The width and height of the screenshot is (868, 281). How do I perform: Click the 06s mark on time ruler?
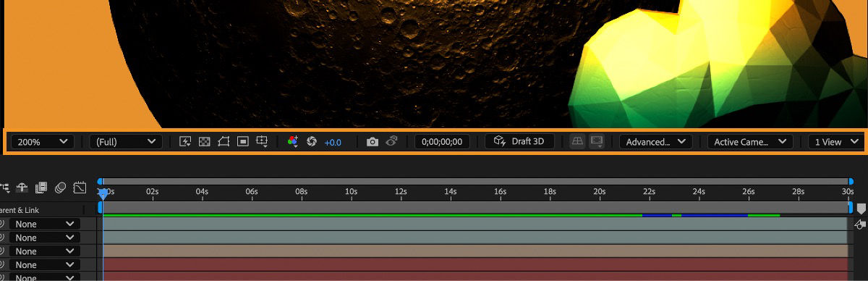(252, 191)
